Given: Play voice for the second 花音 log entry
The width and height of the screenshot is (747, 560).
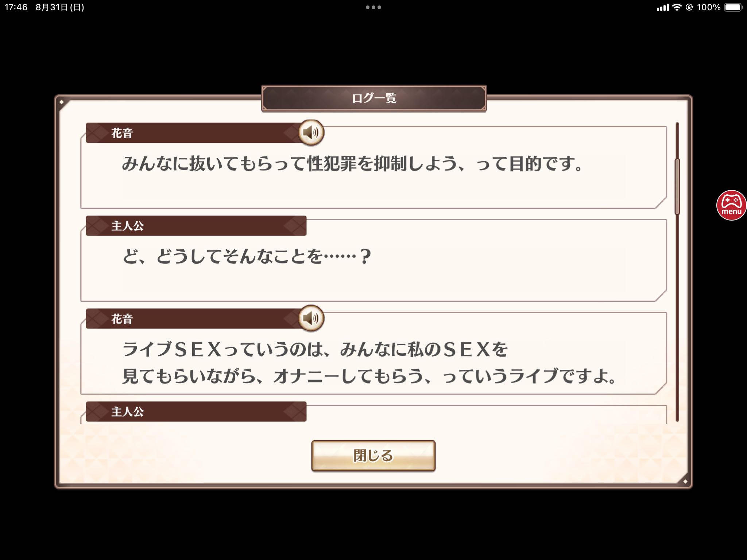Looking at the screenshot, I should [311, 318].
